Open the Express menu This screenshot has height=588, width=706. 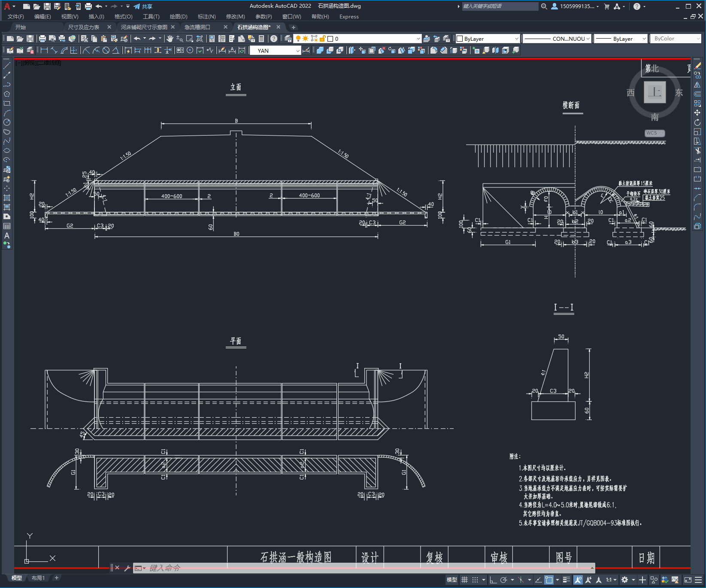(349, 17)
